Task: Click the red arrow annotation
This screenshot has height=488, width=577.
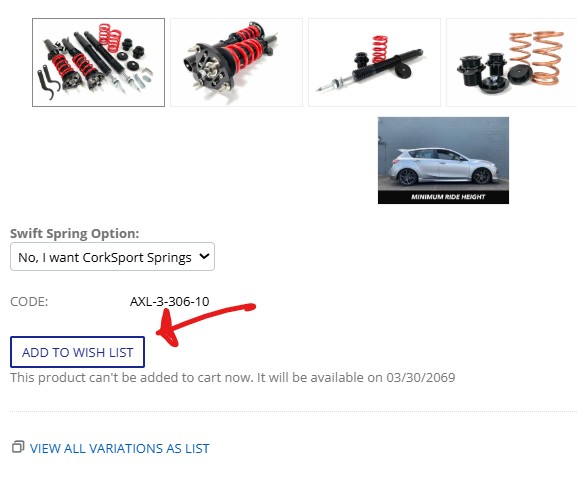Action: click(206, 323)
